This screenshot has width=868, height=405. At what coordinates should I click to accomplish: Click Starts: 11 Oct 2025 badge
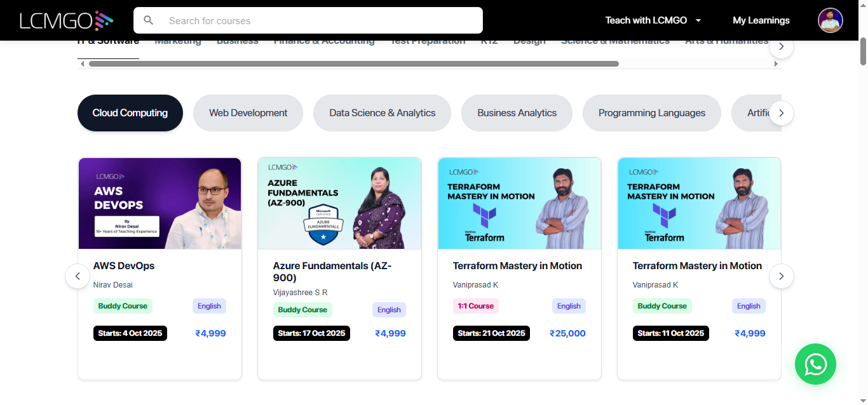click(x=671, y=333)
